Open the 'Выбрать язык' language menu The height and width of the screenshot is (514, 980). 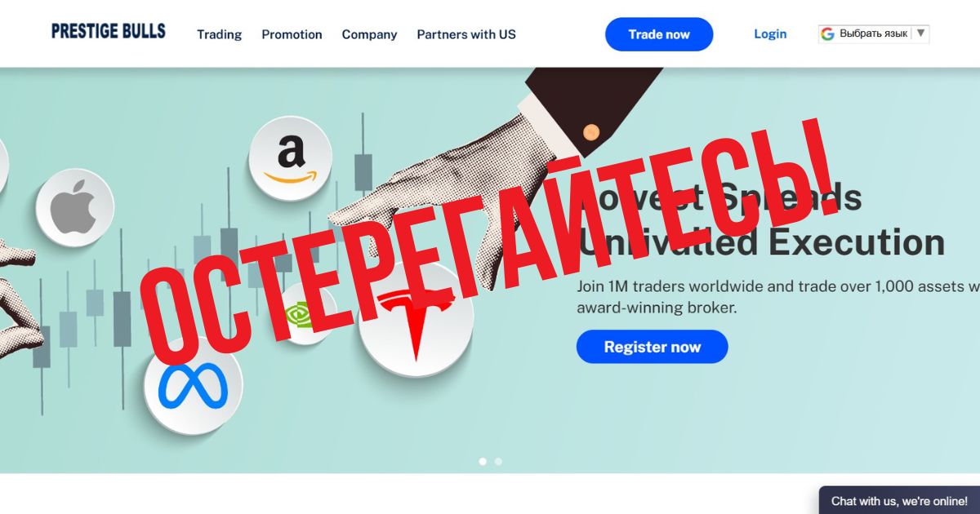pyautogui.click(x=874, y=33)
